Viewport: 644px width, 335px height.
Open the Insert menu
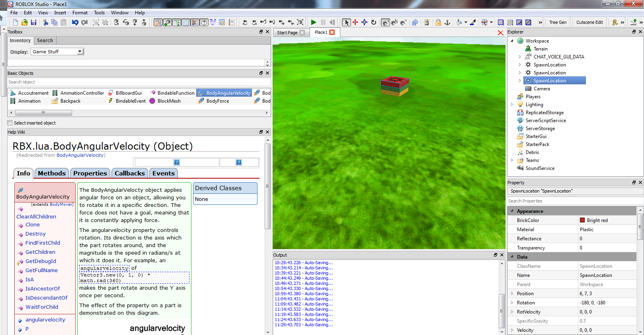pyautogui.click(x=60, y=13)
